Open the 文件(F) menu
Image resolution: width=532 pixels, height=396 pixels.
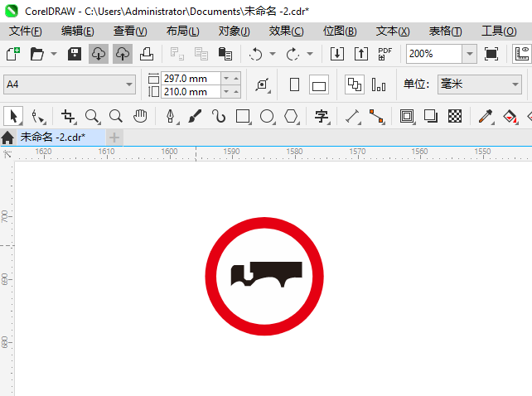(x=26, y=31)
